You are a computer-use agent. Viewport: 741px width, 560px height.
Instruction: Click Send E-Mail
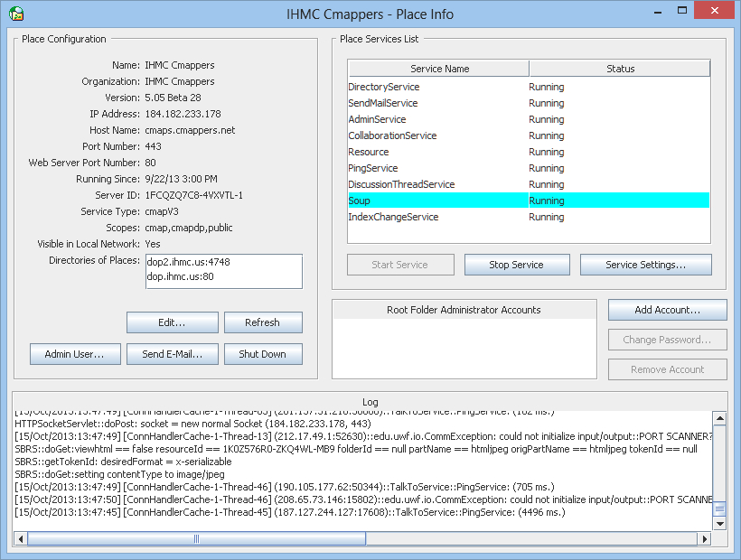pyautogui.click(x=173, y=354)
